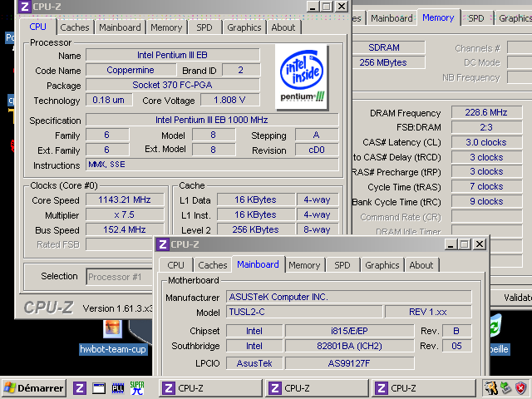
Task: Switch to About tab in the Processor window
Action: pos(283,27)
